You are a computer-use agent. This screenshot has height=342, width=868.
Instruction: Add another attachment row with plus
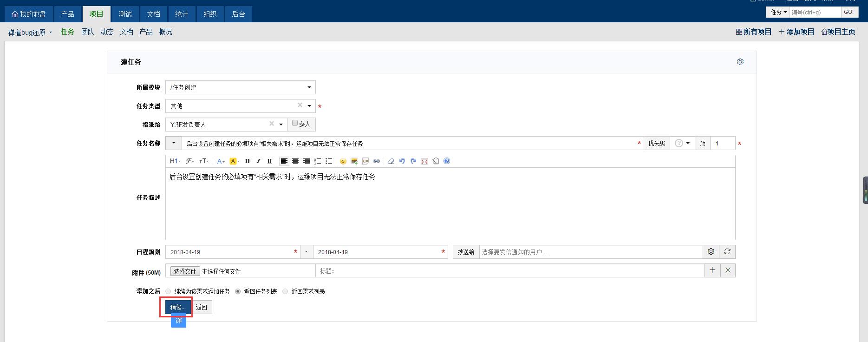point(712,270)
